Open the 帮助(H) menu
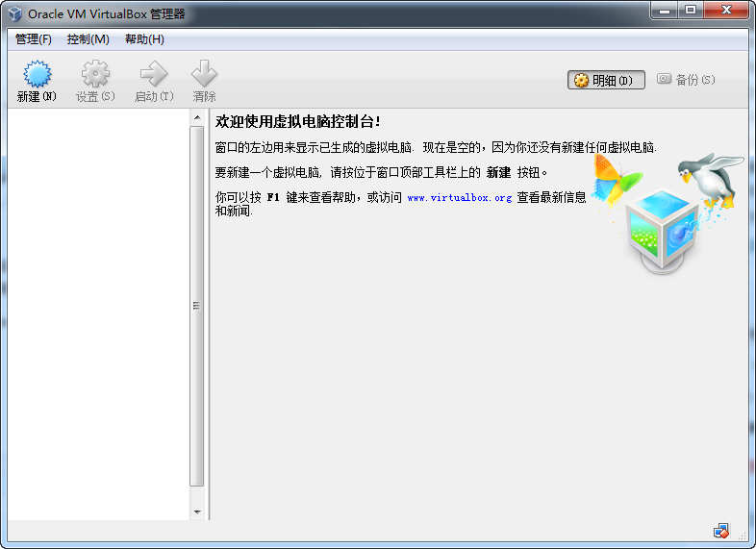 [144, 39]
